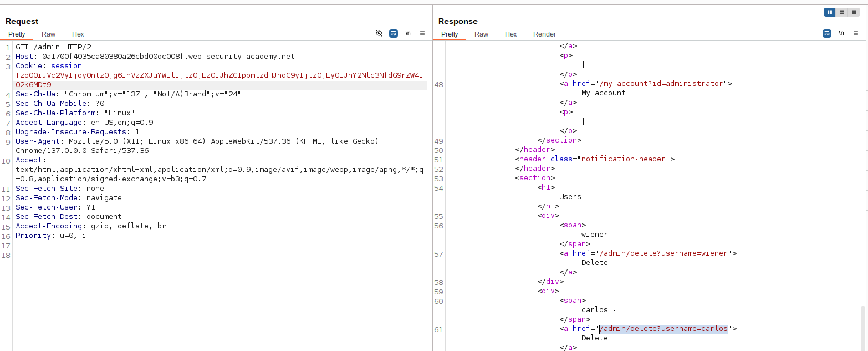The width and height of the screenshot is (868, 351).
Task: Open the Request panel hamburger options menu
Action: click(x=422, y=33)
